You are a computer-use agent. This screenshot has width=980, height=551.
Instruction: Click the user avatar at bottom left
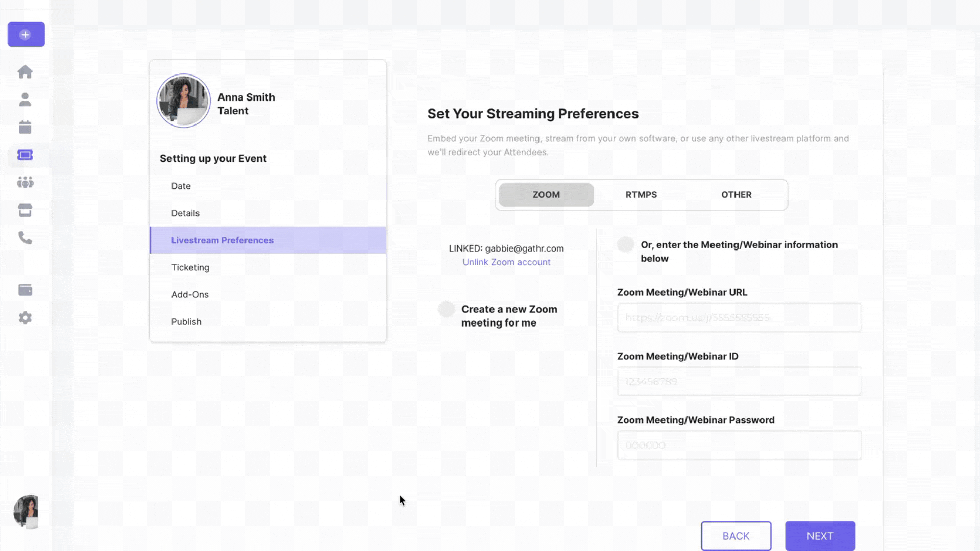pos(26,511)
